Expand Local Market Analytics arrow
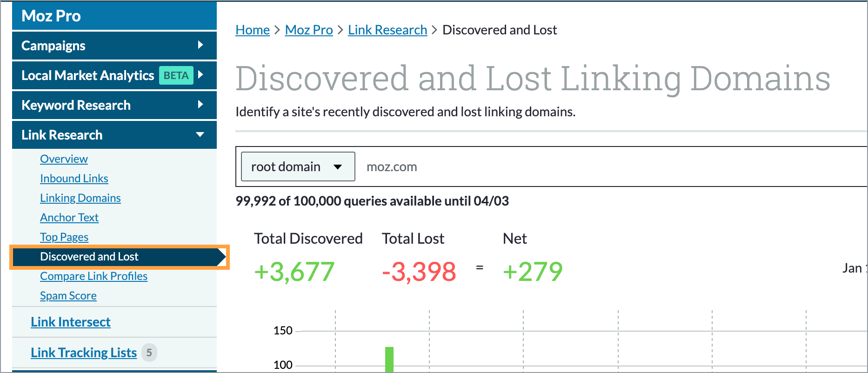The width and height of the screenshot is (868, 373). point(200,75)
